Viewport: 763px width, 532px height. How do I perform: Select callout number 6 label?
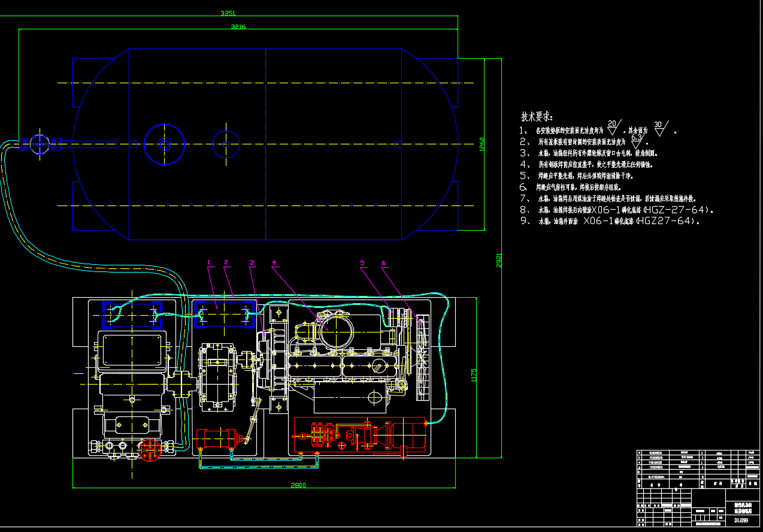(x=383, y=262)
